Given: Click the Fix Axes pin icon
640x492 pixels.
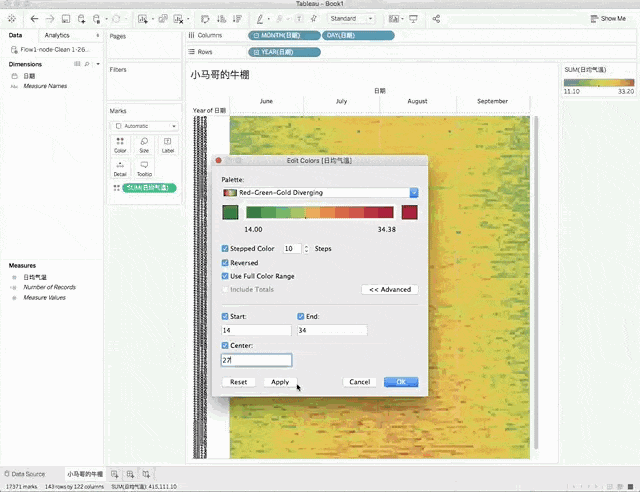Looking at the screenshot, I should coord(313,19).
